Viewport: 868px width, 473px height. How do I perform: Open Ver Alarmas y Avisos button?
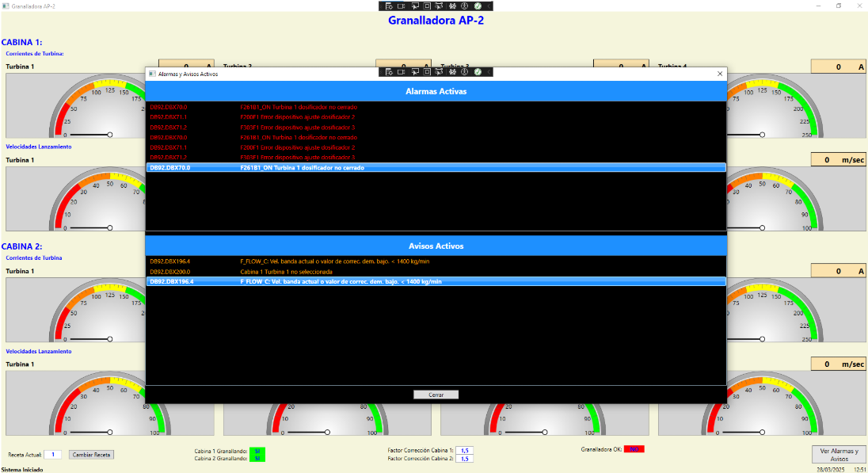839,455
